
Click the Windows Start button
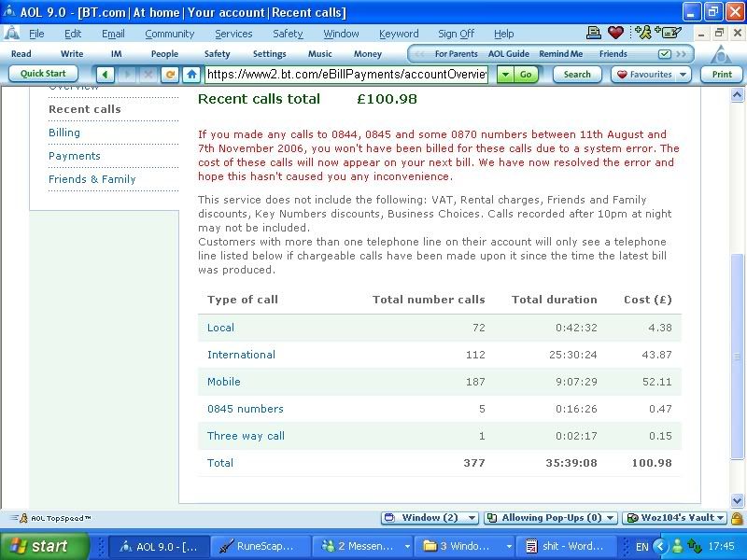pos(45,546)
